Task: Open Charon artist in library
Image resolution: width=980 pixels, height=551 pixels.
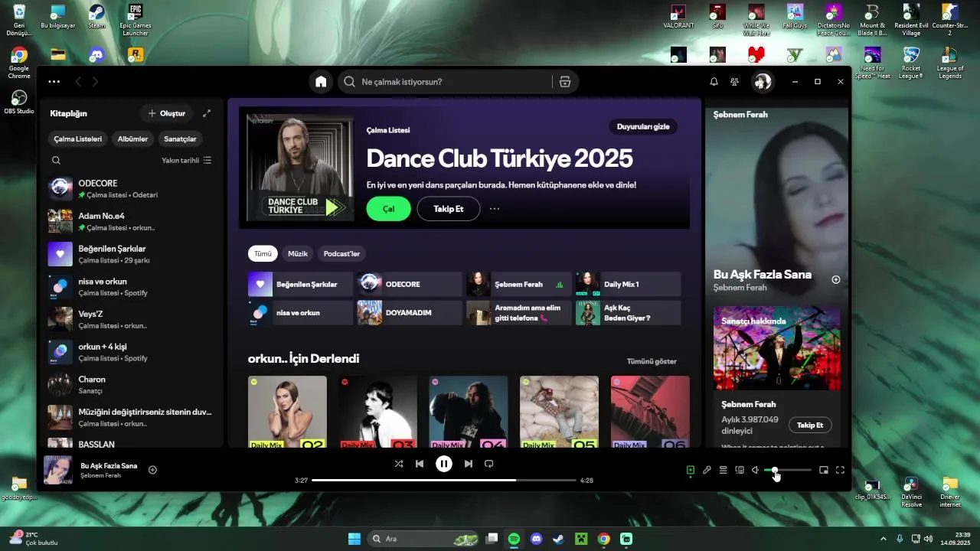Action: coord(132,385)
